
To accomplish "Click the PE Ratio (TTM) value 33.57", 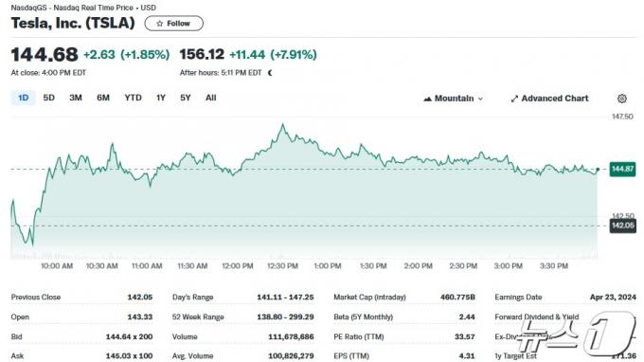I will pyautogui.click(x=464, y=336).
